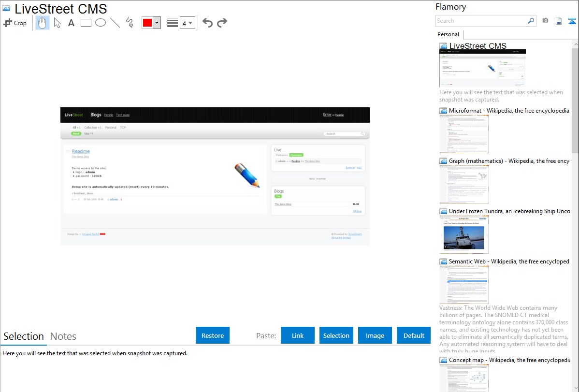Click the icon beside Concept map entry
579x392 pixels.
point(444,360)
